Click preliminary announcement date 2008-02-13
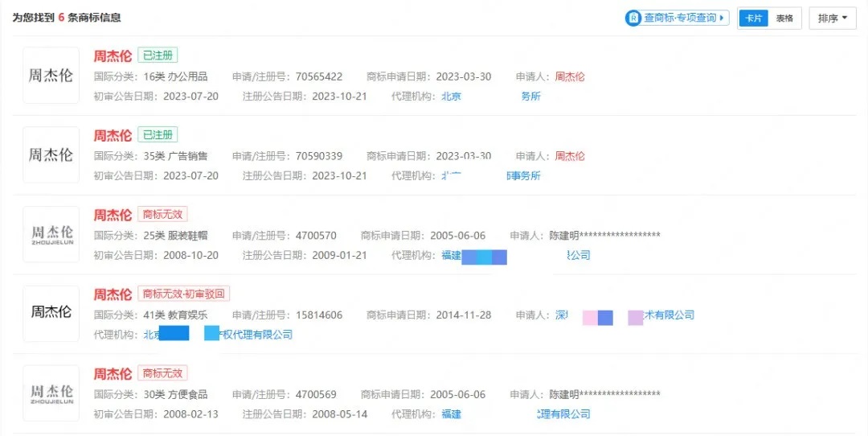The image size is (868, 436). [x=190, y=414]
